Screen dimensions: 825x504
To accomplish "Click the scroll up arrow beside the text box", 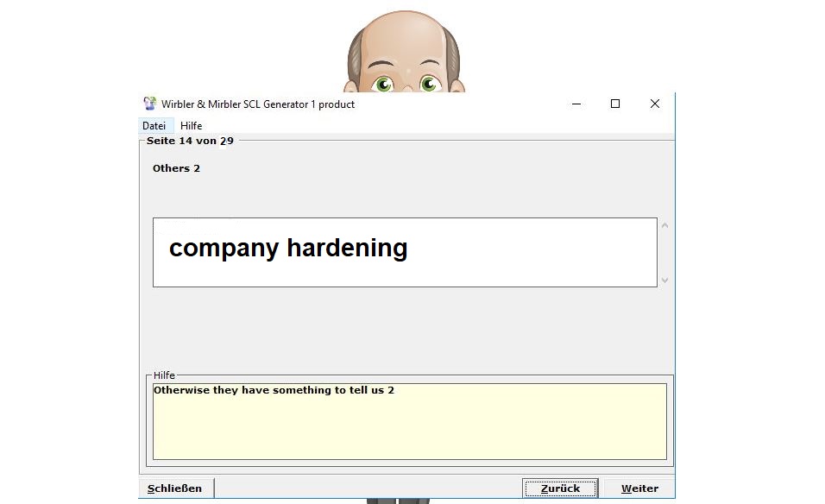I will pyautogui.click(x=664, y=226).
